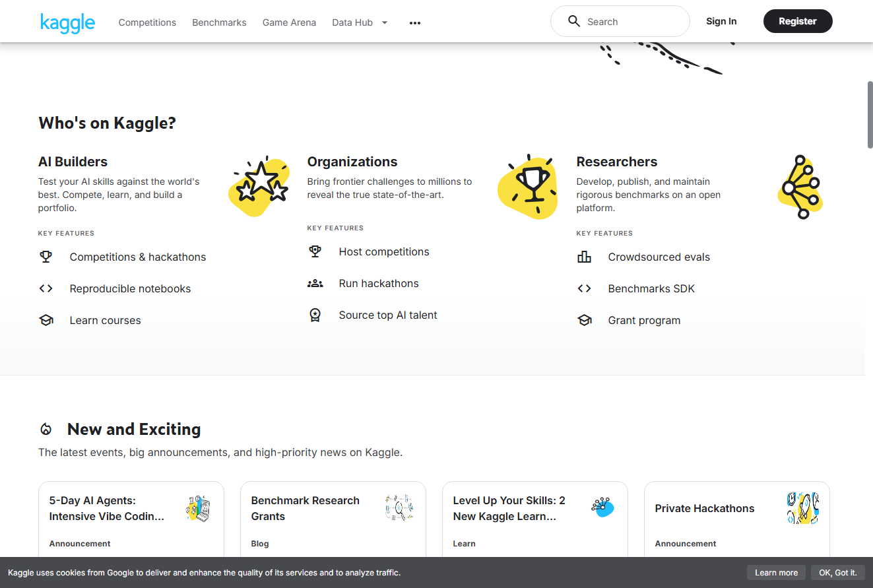Open the Data Hub nav item
Screen dimensions: 873x588
pyautogui.click(x=352, y=22)
